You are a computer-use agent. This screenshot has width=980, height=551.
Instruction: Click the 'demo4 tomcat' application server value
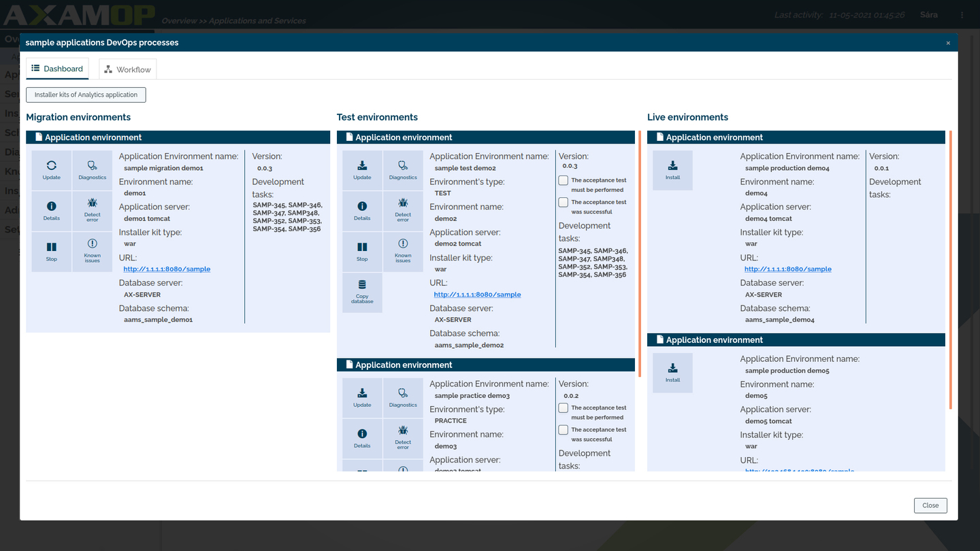[769, 219]
